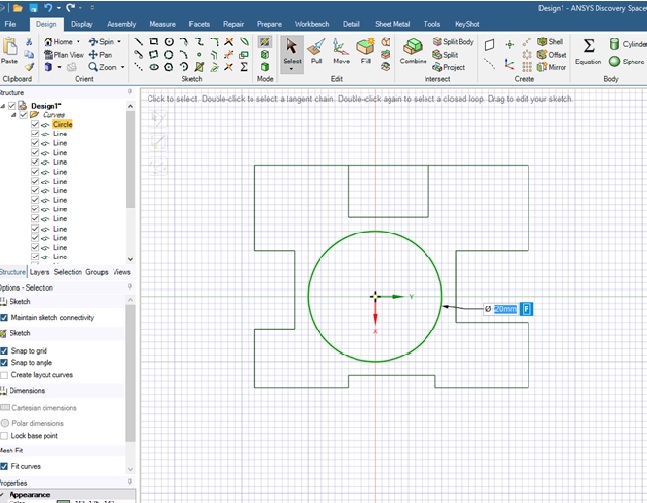Select the Split Body tool
Image resolution: width=647 pixels, height=503 pixels.
[x=451, y=42]
